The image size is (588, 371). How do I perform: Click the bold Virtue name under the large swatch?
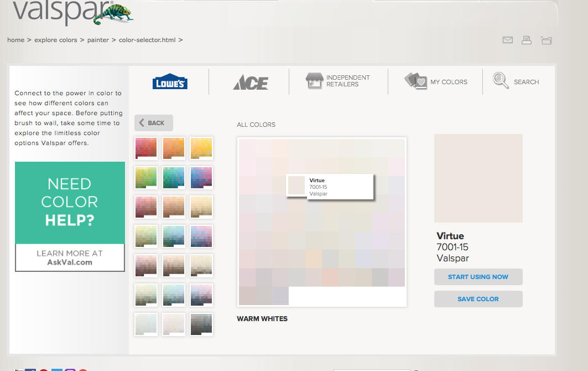pos(450,236)
